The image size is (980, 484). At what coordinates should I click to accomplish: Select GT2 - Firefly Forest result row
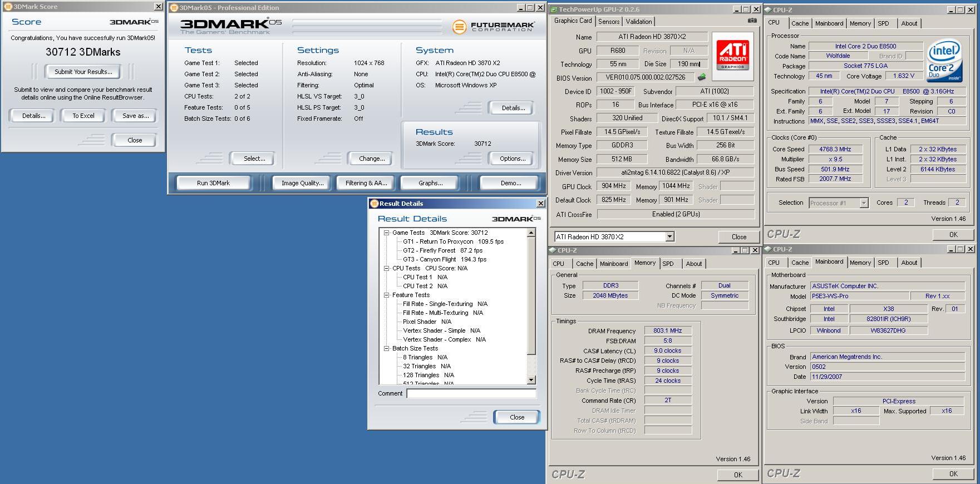(x=442, y=251)
